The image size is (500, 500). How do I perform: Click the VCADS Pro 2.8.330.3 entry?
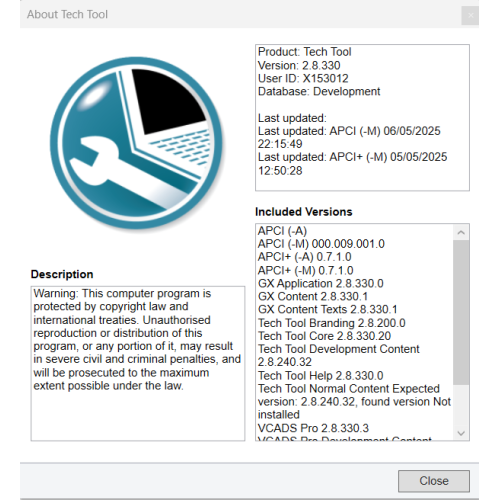pos(313,428)
